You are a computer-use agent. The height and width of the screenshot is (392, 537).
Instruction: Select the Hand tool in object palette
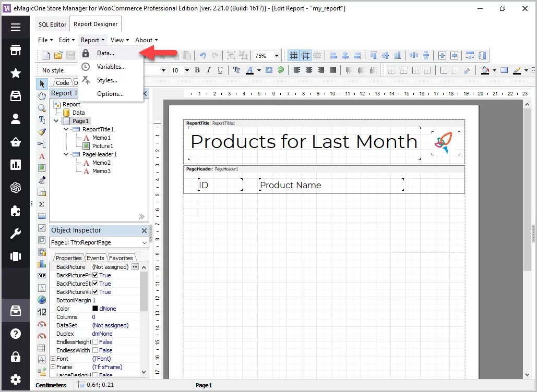pyautogui.click(x=42, y=96)
